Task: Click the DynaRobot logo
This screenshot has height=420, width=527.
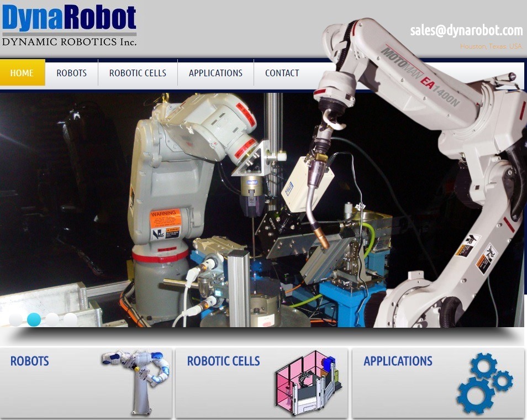Action: pyautogui.click(x=69, y=24)
